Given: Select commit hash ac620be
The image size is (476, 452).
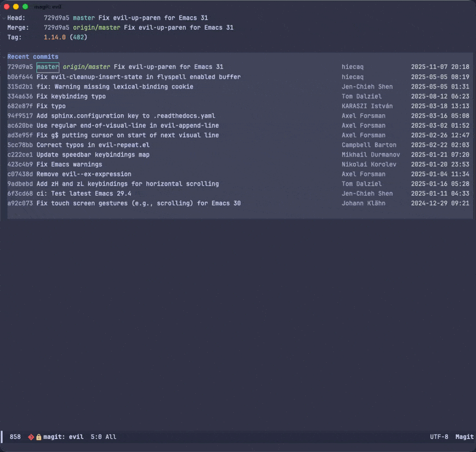Looking at the screenshot, I should (20, 125).
